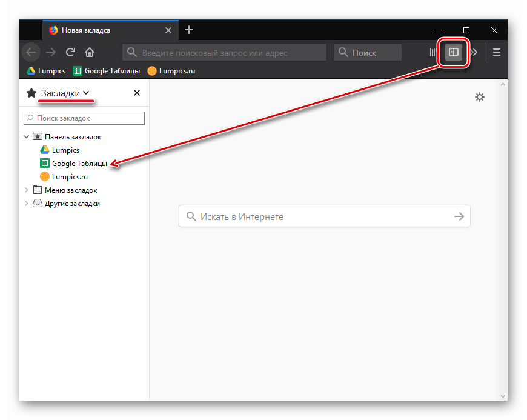Screen dimensions: 527x420
Task: Open the hamburger application menu
Action: tap(497, 52)
